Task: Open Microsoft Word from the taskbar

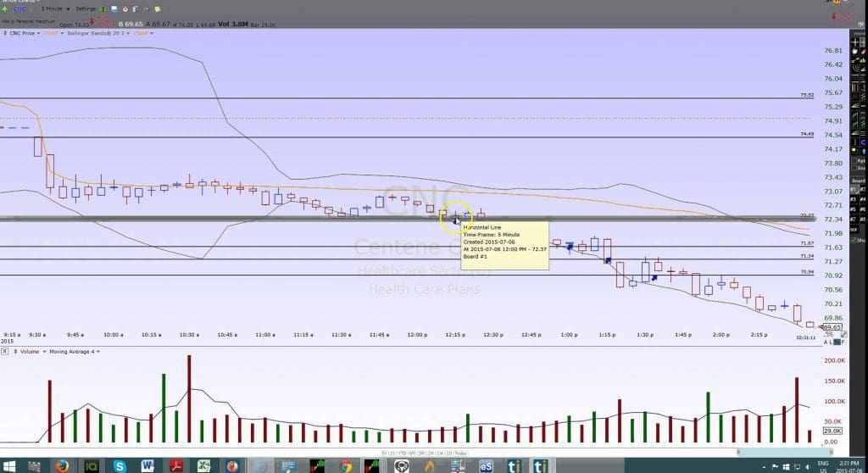Action: tap(148, 465)
